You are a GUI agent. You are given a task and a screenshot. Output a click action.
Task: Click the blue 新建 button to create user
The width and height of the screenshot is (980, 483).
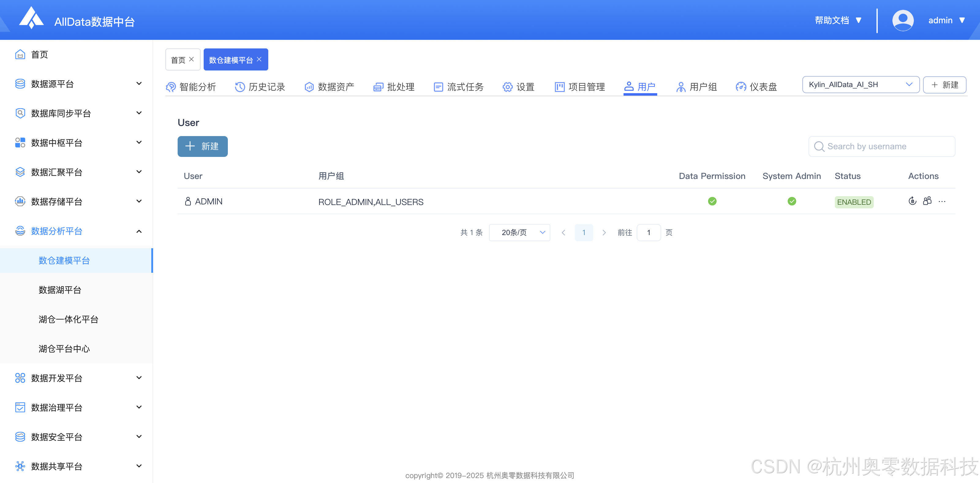pos(202,146)
